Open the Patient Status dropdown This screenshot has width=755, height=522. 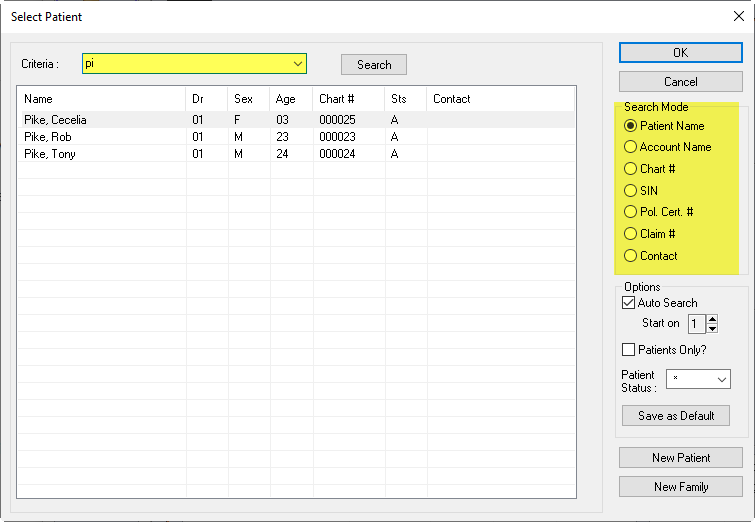[x=722, y=380]
